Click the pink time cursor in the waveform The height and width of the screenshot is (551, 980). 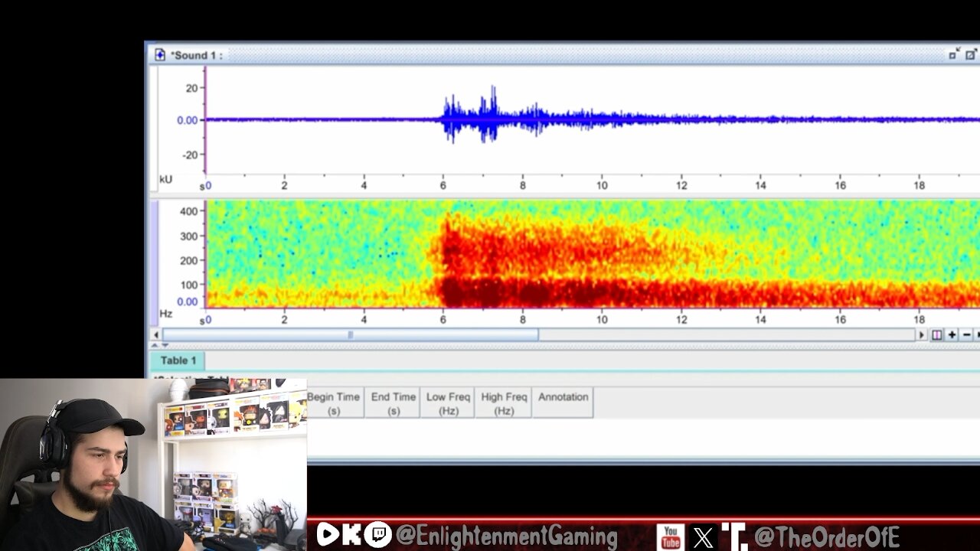pyautogui.click(x=205, y=120)
